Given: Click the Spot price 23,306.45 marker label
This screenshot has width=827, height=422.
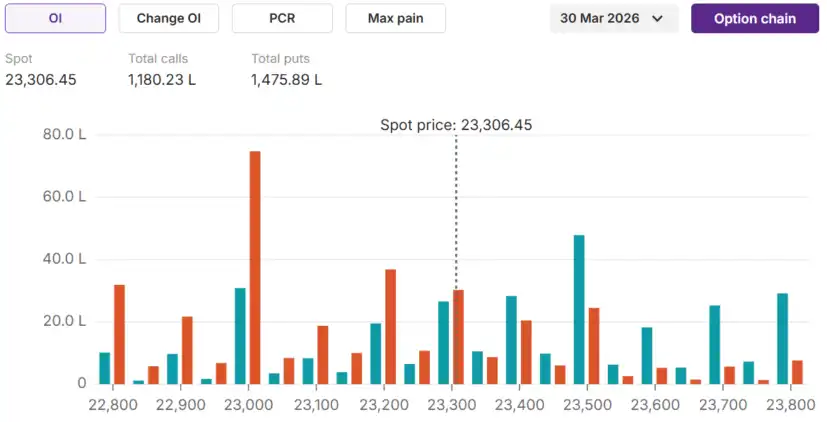Looking at the screenshot, I should coord(456,125).
